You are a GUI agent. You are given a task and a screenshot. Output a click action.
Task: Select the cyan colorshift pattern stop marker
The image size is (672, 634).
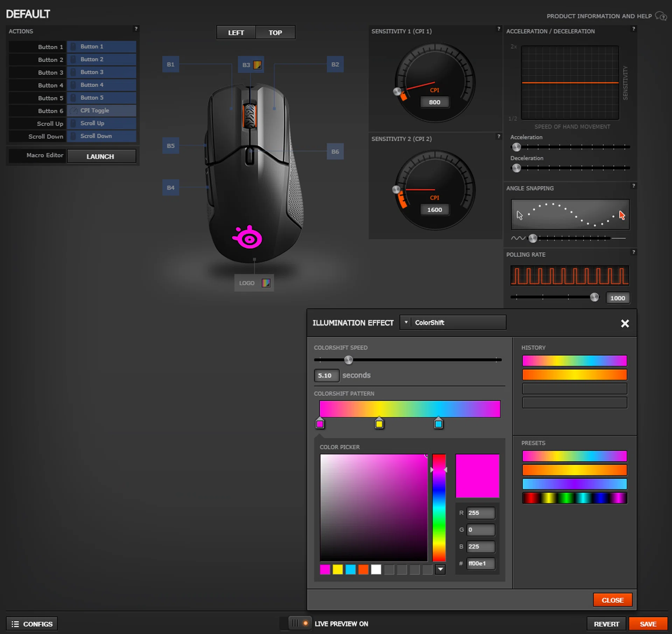tap(438, 424)
